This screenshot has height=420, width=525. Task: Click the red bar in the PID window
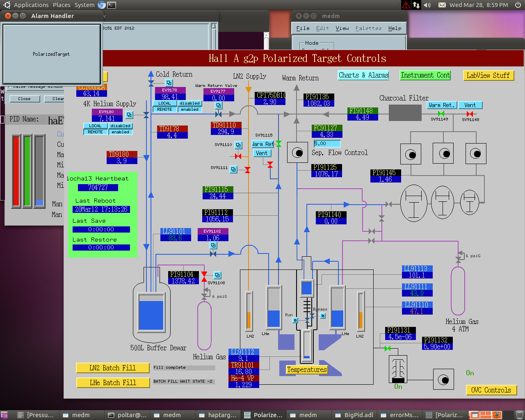(16, 171)
